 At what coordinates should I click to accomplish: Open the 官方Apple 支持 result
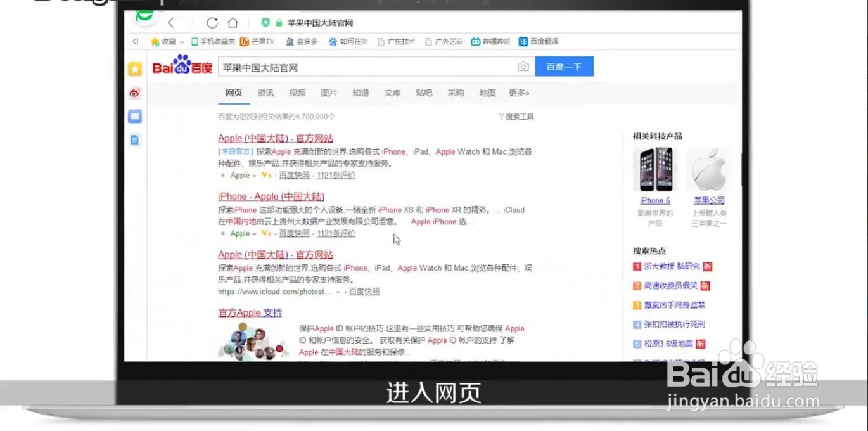click(250, 313)
